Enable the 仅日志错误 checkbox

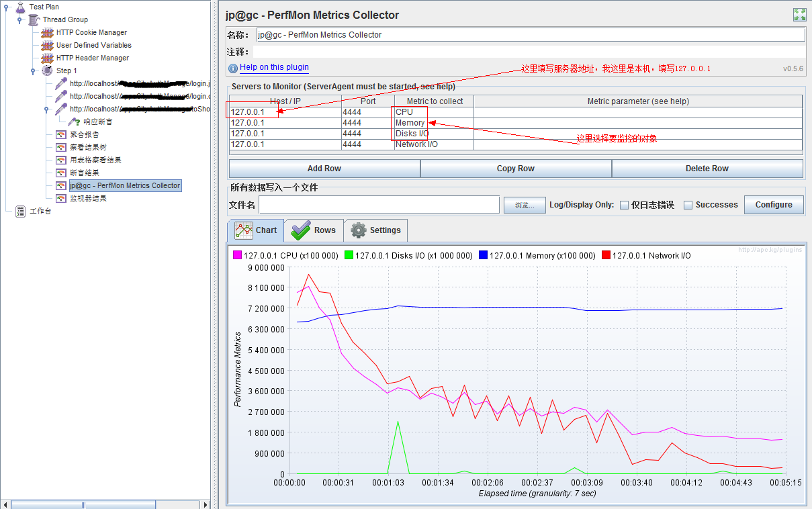pyautogui.click(x=624, y=205)
